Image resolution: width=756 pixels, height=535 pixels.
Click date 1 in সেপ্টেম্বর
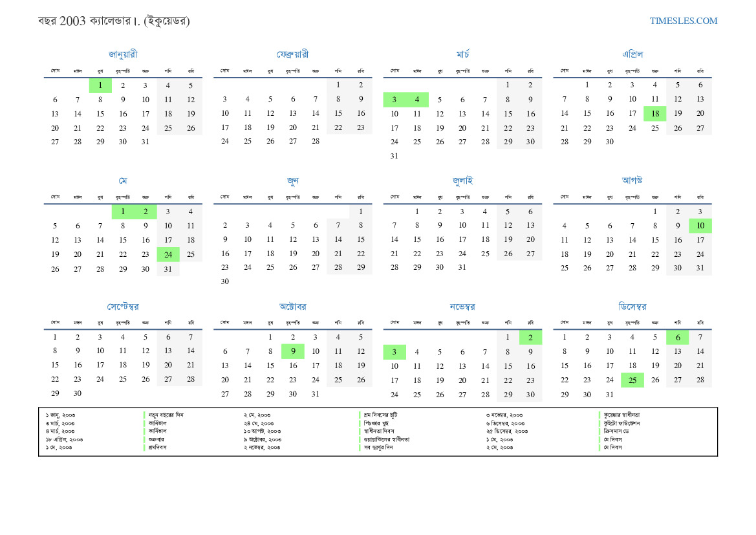tap(55, 337)
